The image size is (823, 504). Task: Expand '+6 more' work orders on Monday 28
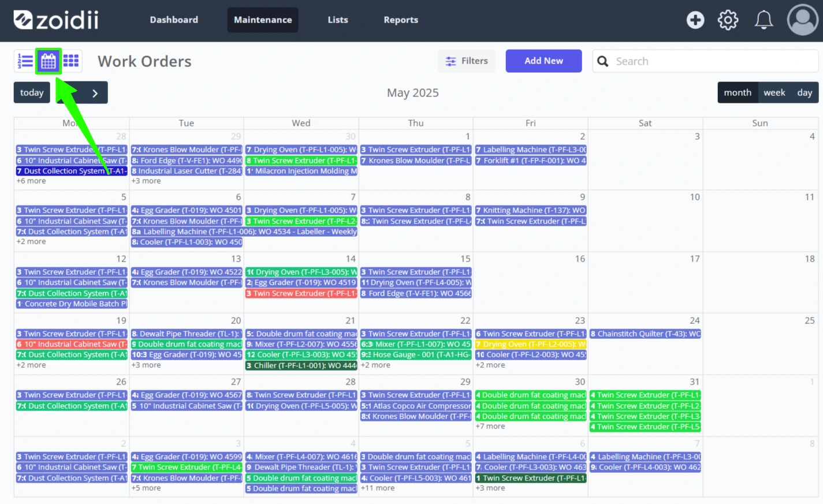tap(31, 181)
